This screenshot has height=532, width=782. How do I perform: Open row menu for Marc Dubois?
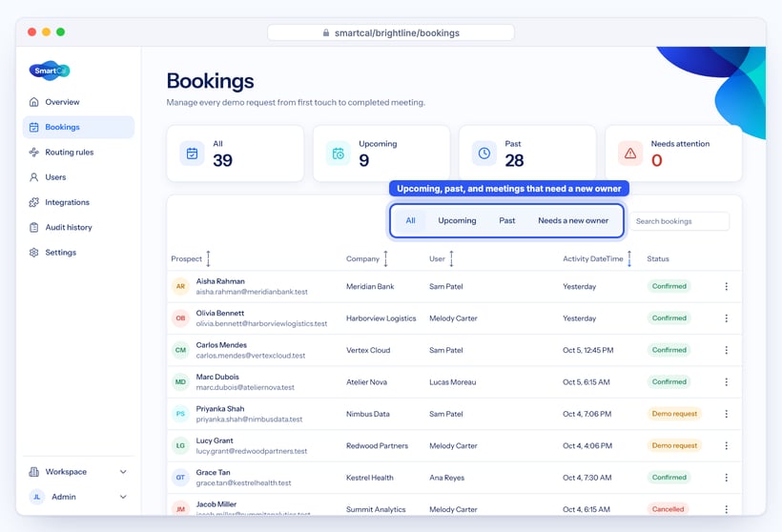point(726,382)
